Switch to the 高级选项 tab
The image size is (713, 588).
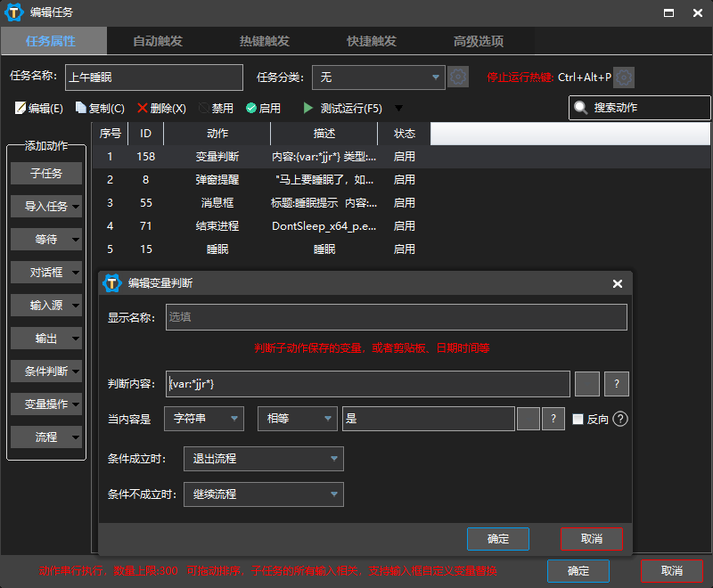click(479, 41)
